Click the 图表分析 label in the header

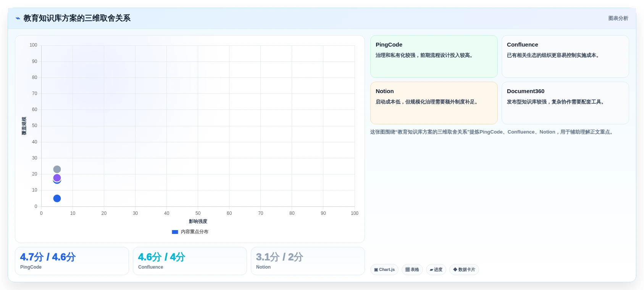click(618, 18)
